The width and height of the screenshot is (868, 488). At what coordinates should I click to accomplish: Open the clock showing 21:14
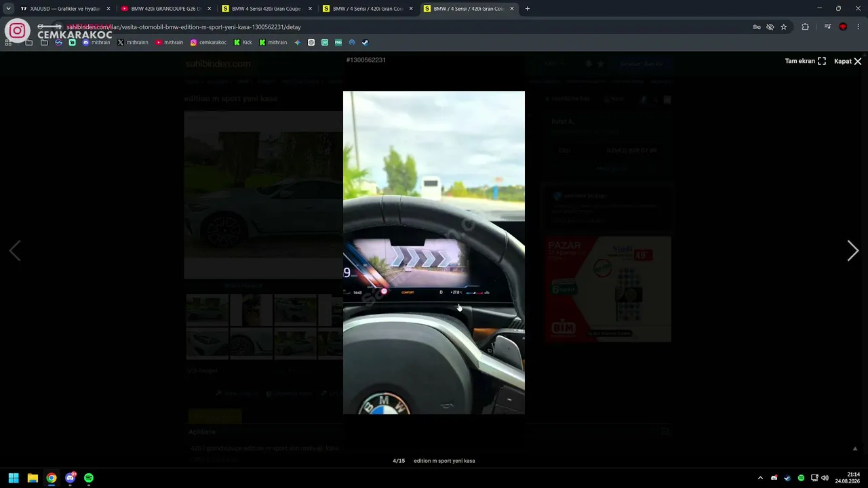click(x=848, y=478)
